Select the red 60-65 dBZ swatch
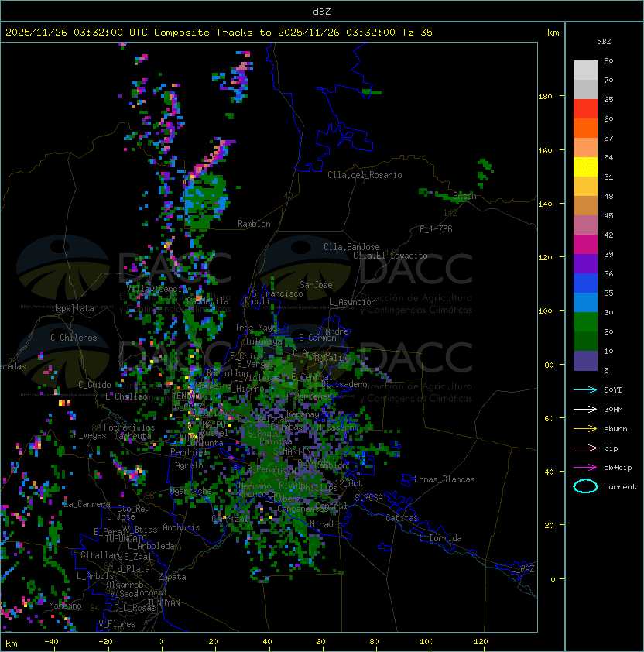The image size is (644, 652). pos(585,109)
